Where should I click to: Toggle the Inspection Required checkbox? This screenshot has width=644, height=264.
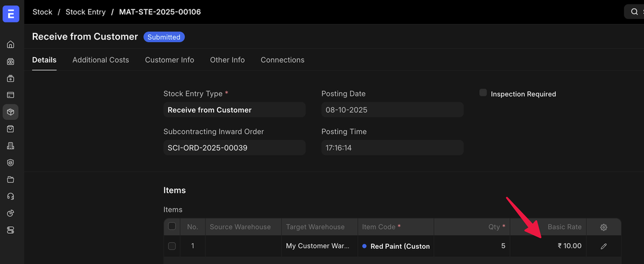point(483,93)
